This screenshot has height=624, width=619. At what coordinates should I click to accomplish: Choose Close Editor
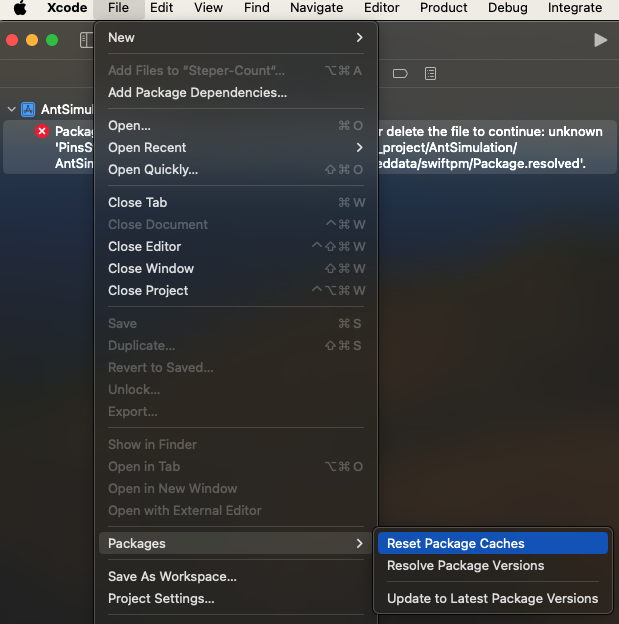click(x=236, y=247)
